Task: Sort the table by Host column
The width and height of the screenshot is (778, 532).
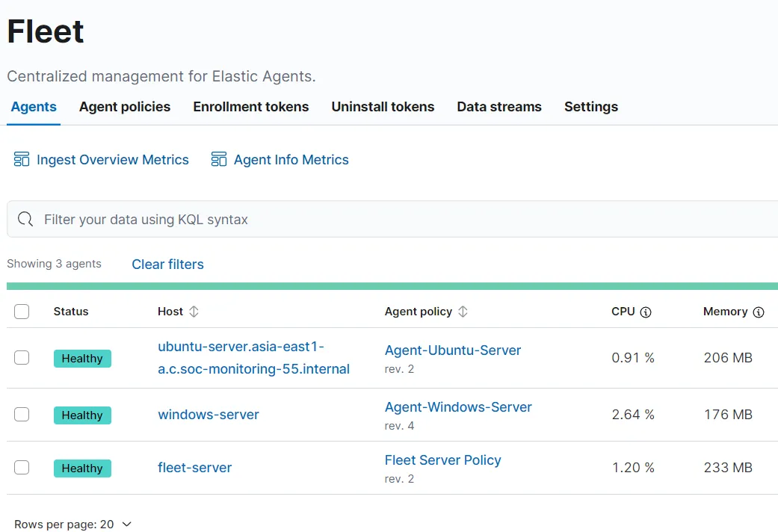Action: coord(192,312)
